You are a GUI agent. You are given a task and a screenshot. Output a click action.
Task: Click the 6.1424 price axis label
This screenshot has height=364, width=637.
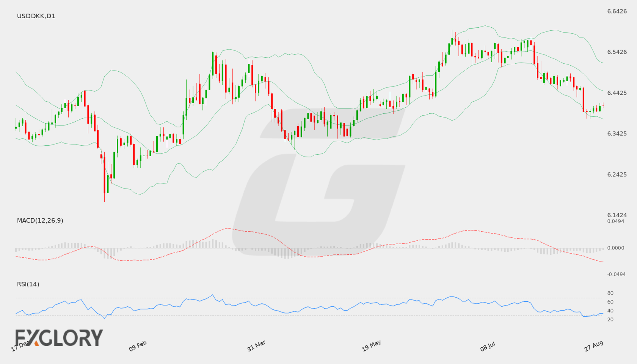point(617,215)
